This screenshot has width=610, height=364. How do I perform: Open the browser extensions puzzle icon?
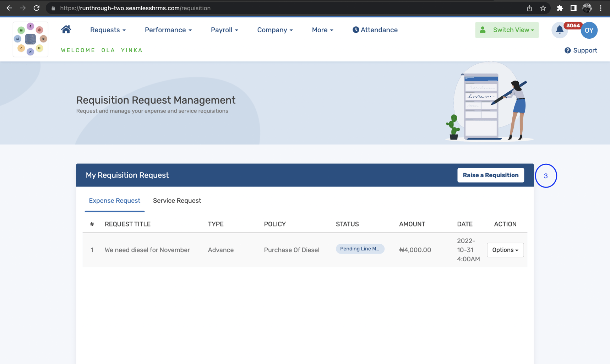point(560,8)
